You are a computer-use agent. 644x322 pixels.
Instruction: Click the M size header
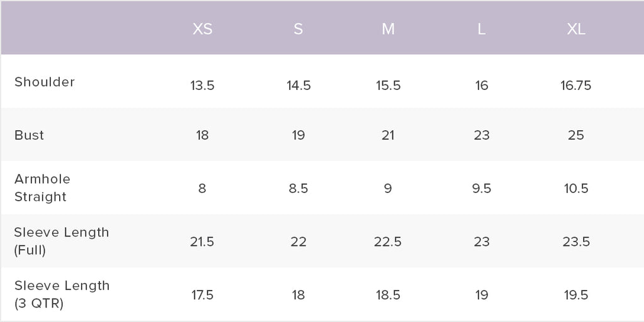(388, 30)
